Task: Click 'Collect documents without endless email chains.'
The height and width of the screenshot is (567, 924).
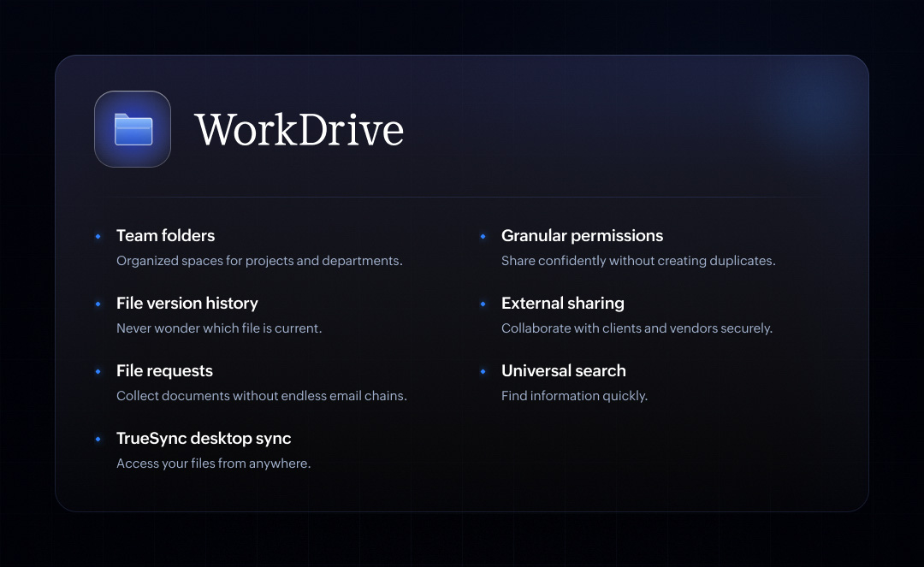Action: click(x=262, y=396)
